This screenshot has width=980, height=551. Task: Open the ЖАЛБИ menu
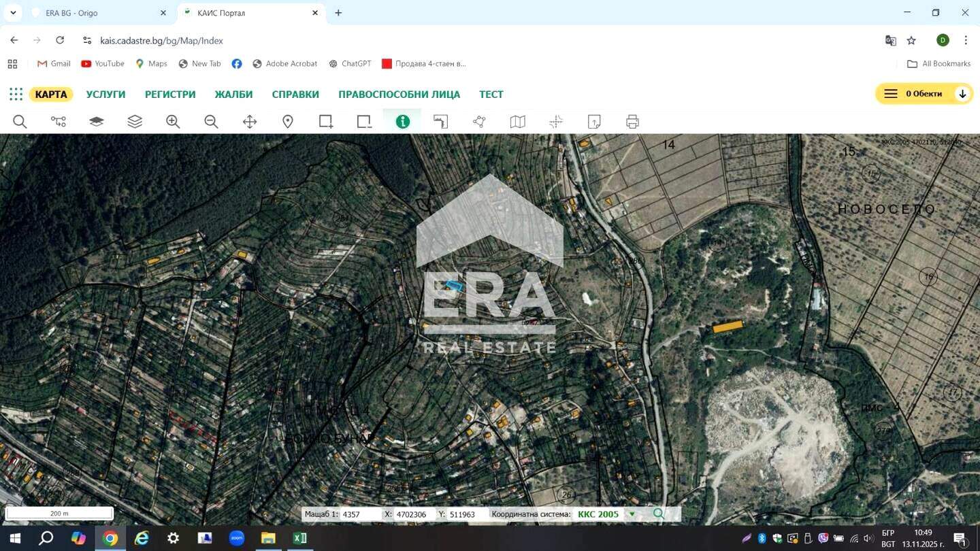tap(233, 94)
